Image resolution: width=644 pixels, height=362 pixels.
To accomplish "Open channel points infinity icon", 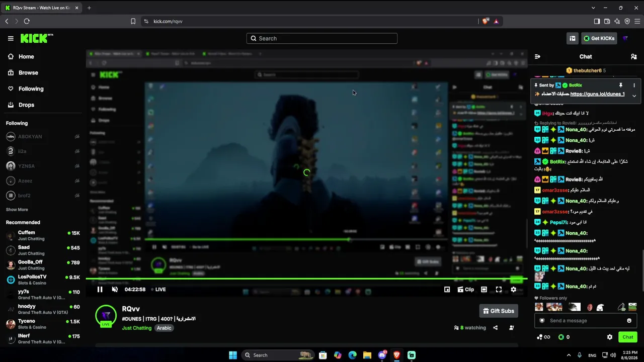I will tap(543, 337).
